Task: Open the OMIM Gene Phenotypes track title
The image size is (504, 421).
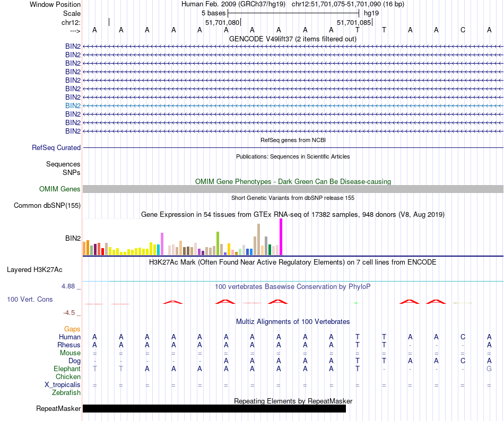Action: click(293, 181)
